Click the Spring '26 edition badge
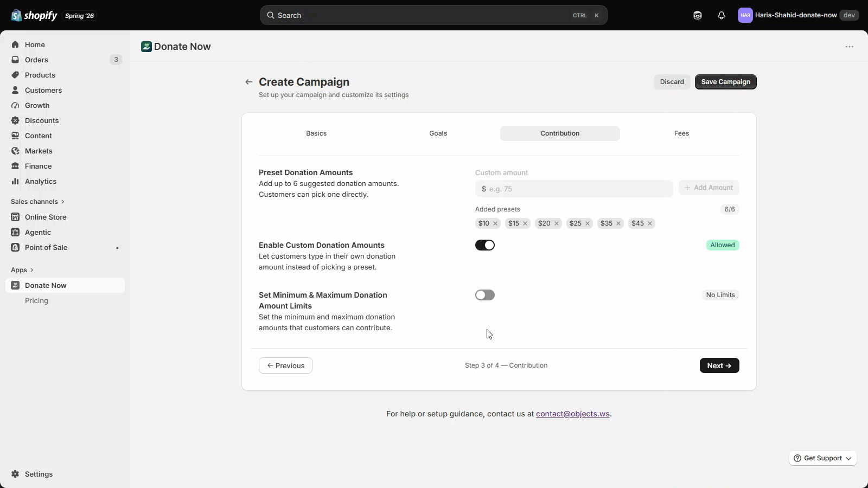This screenshot has width=868, height=488. tap(80, 16)
